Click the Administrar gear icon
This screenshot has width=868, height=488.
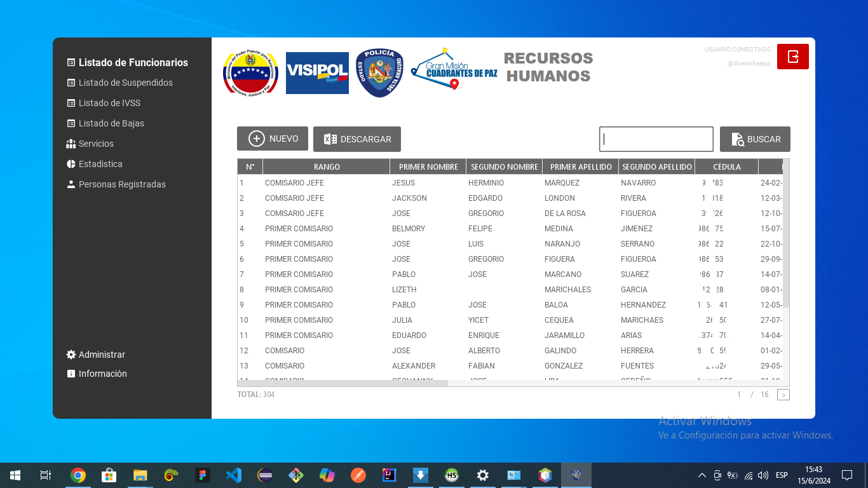point(70,355)
